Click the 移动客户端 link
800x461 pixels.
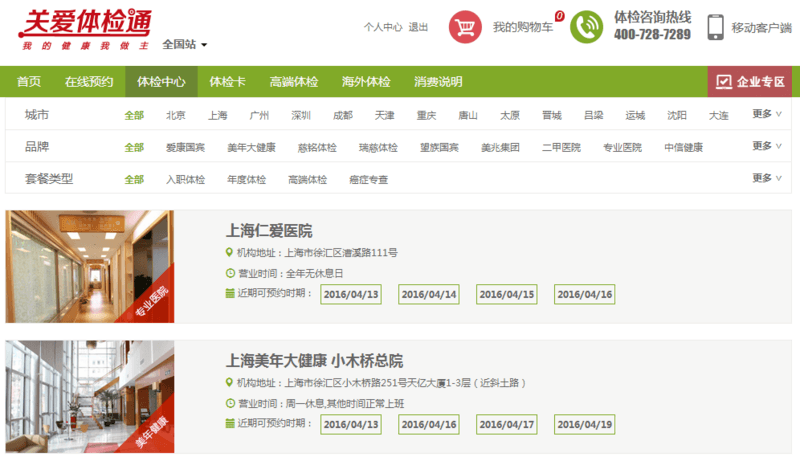(x=762, y=28)
